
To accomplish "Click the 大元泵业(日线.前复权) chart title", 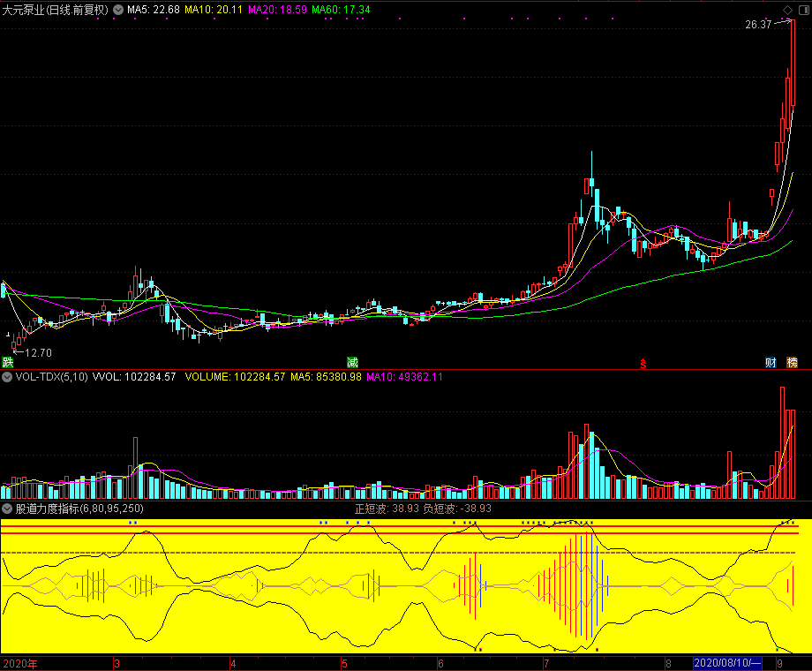I will (56, 10).
